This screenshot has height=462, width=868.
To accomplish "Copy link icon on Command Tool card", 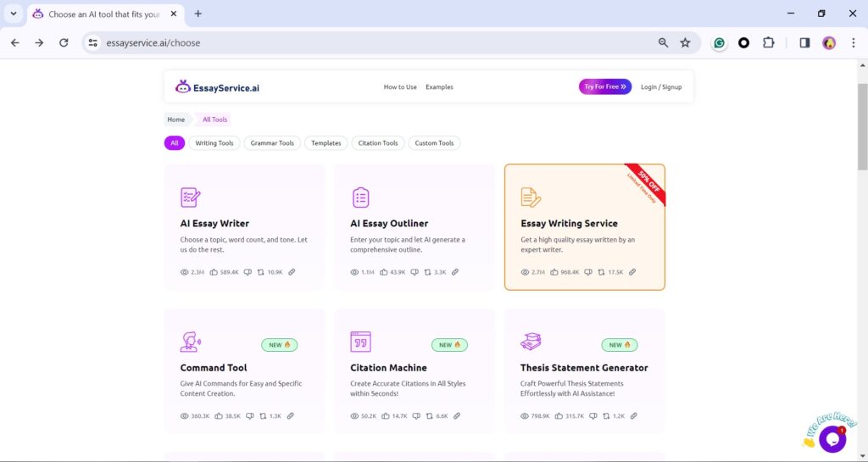I will point(291,416).
